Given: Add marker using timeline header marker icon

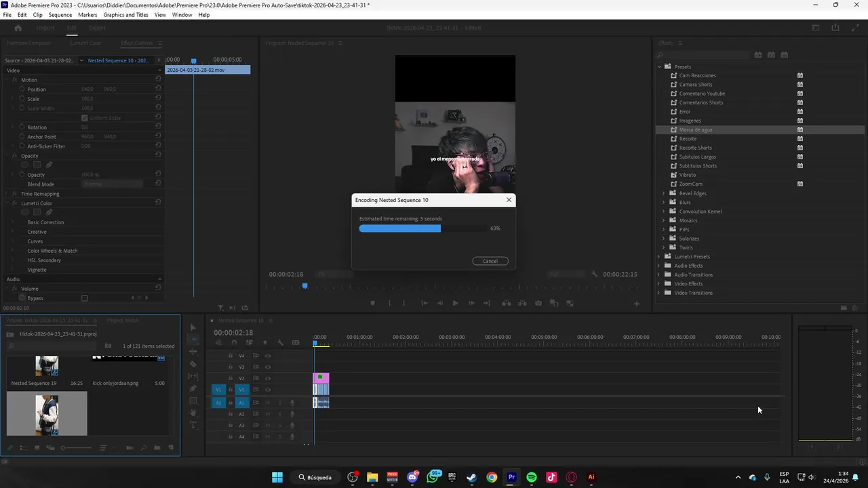Looking at the screenshot, I should pos(264,343).
